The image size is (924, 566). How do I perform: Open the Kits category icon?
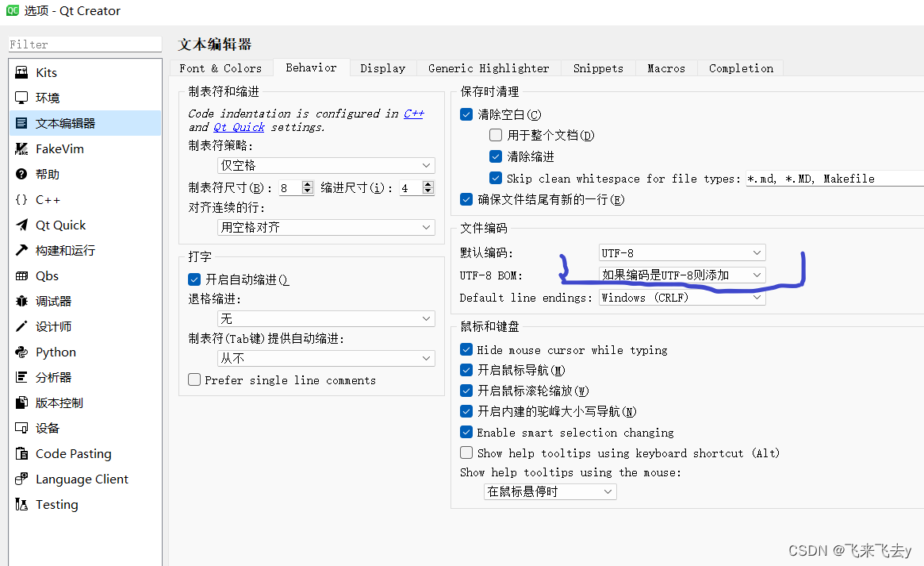(x=21, y=72)
